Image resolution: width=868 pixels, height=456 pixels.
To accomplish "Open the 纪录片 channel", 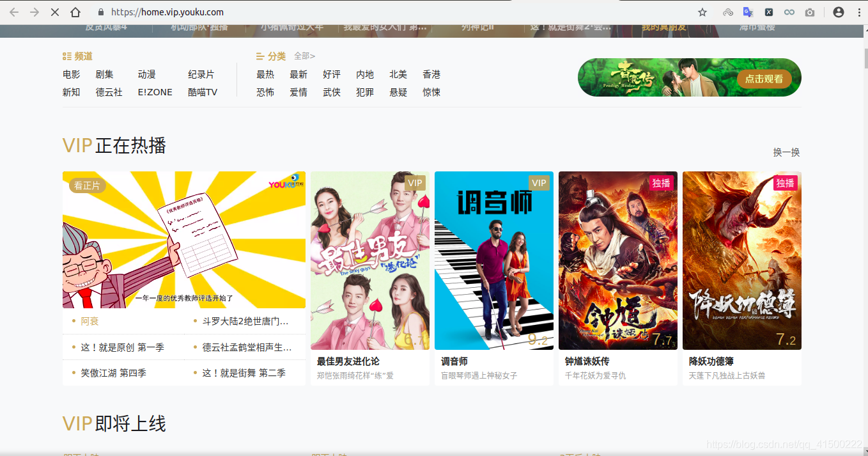I will pyautogui.click(x=201, y=74).
